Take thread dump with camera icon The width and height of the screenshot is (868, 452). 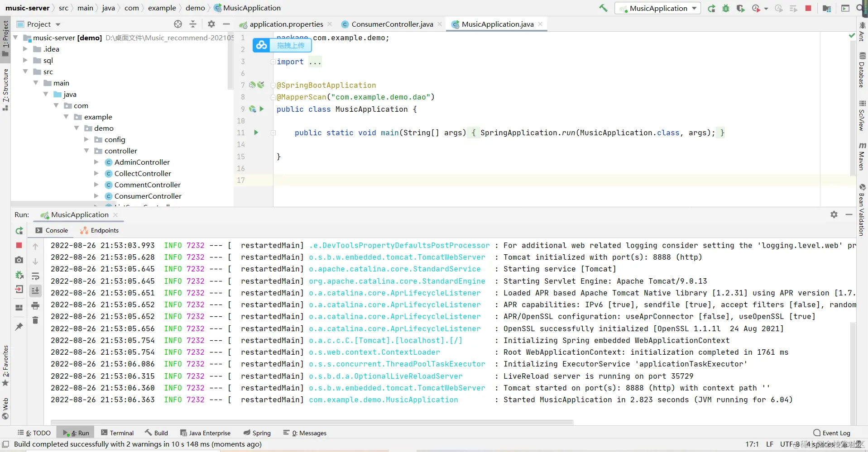(19, 260)
